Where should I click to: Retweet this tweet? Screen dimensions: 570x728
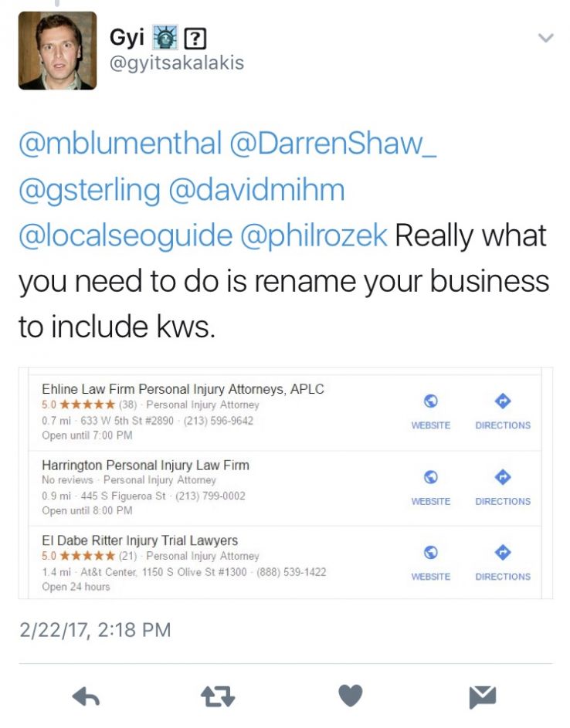pyautogui.click(x=218, y=696)
